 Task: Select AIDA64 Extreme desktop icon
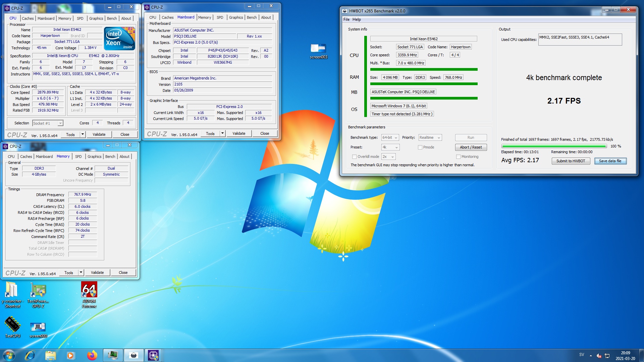pos(89,295)
